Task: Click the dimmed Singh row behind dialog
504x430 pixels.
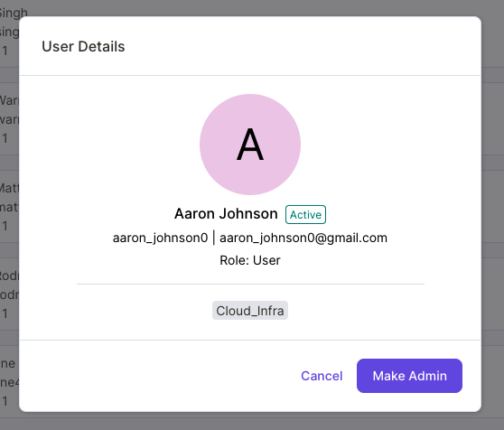Action: pyautogui.click(x=9, y=33)
